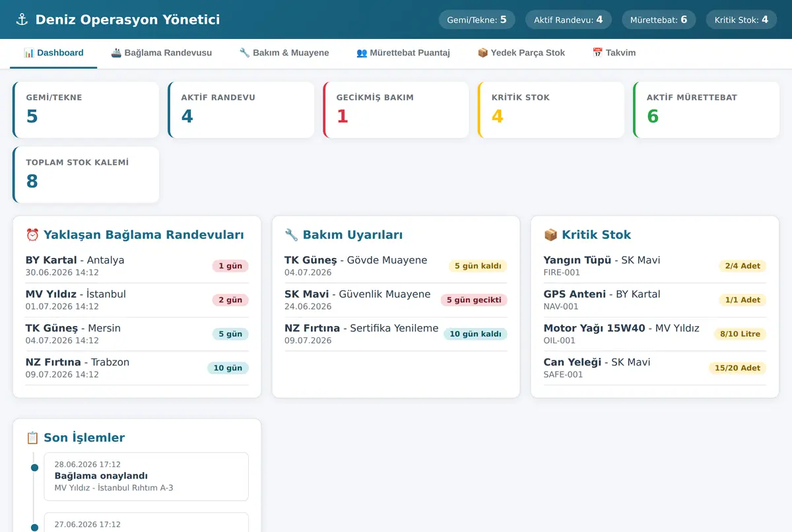Click SK Mavi - Güvenlik Muayene alert
Screen dimensions: 792x532
click(396, 300)
